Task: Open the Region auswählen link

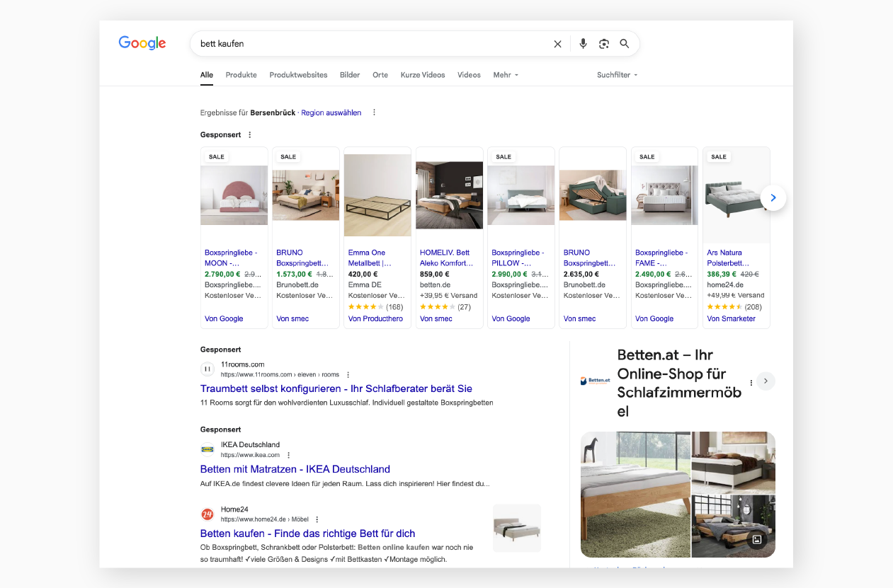Action: (331, 113)
